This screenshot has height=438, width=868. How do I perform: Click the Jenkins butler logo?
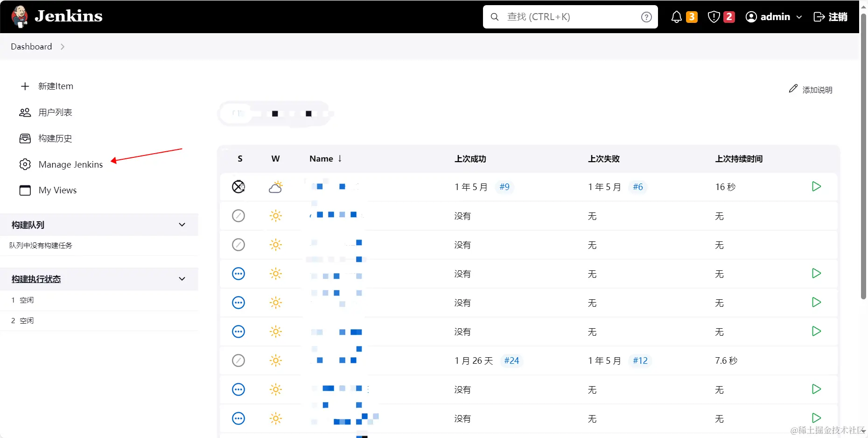click(x=20, y=17)
